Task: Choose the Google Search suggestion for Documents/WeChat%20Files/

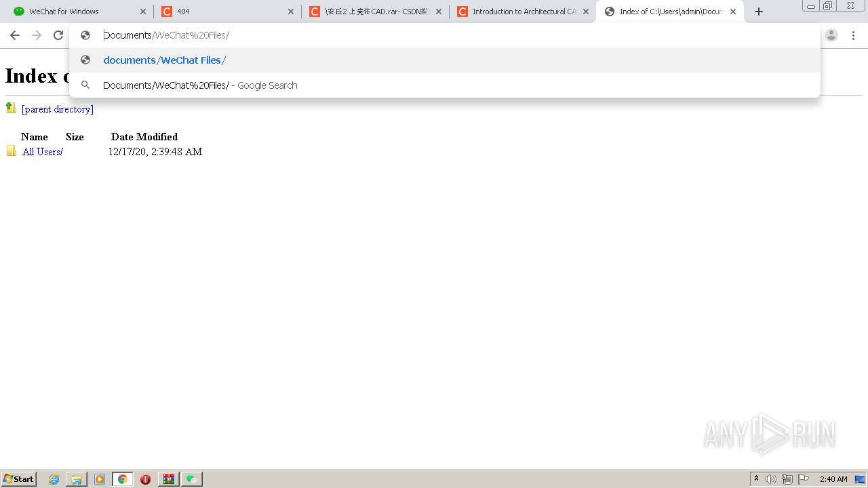Action: pos(444,85)
